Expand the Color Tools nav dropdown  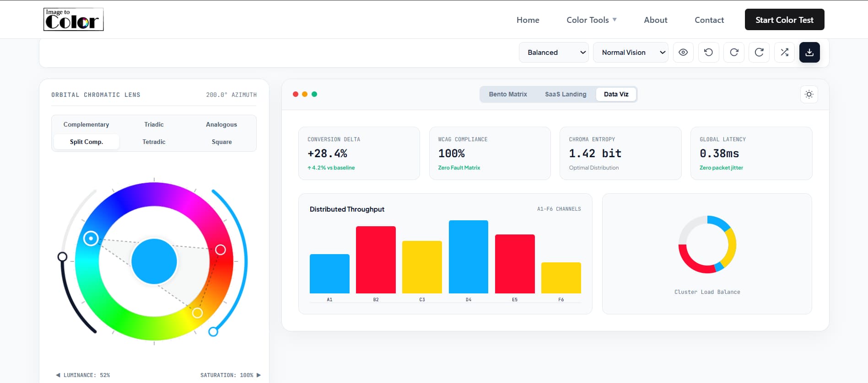[x=592, y=20]
